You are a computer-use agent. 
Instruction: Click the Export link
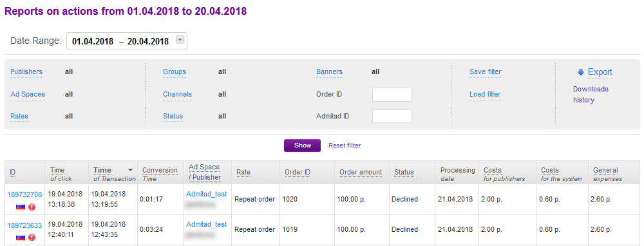(x=600, y=72)
